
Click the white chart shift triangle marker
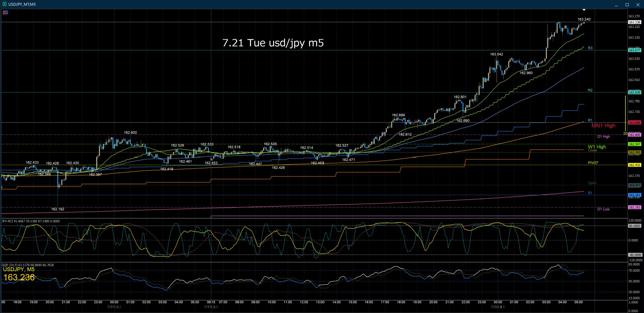584,10
